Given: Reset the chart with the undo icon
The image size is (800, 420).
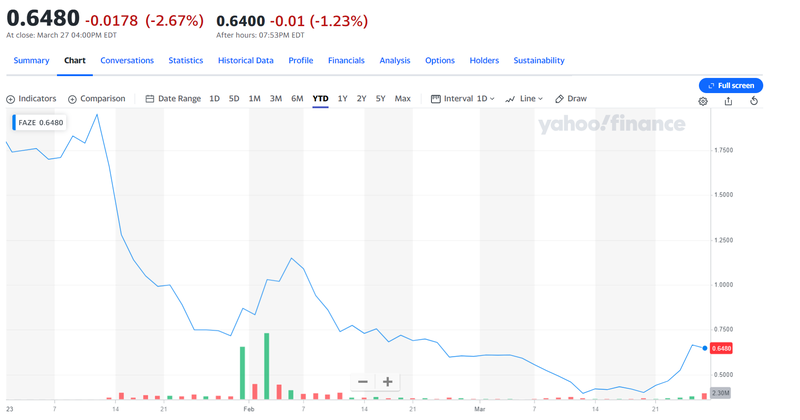Looking at the screenshot, I should click(754, 101).
